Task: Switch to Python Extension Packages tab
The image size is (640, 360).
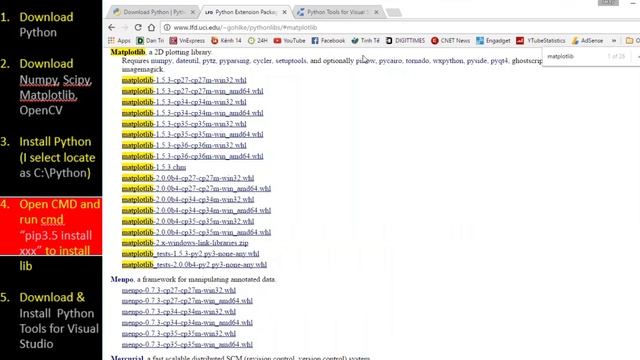Action: tap(245, 12)
